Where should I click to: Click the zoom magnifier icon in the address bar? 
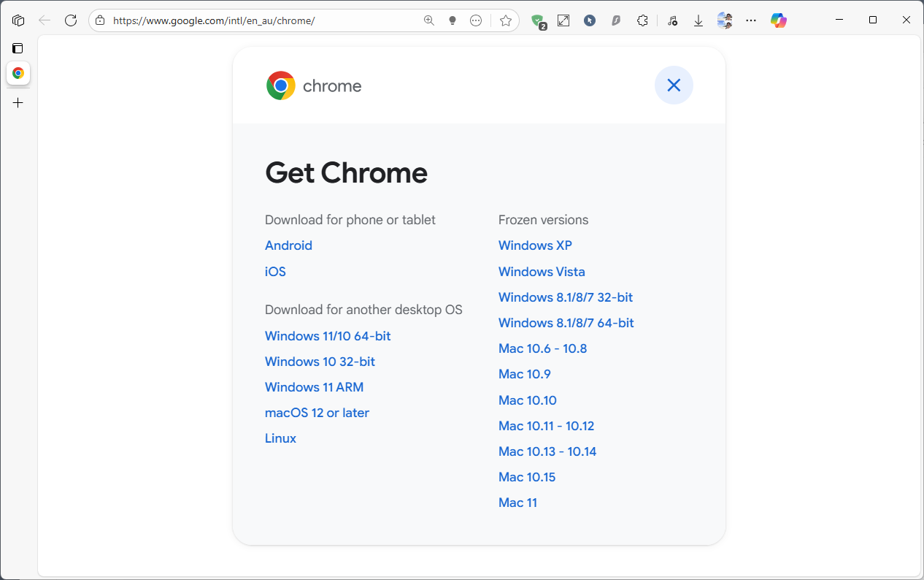point(429,20)
